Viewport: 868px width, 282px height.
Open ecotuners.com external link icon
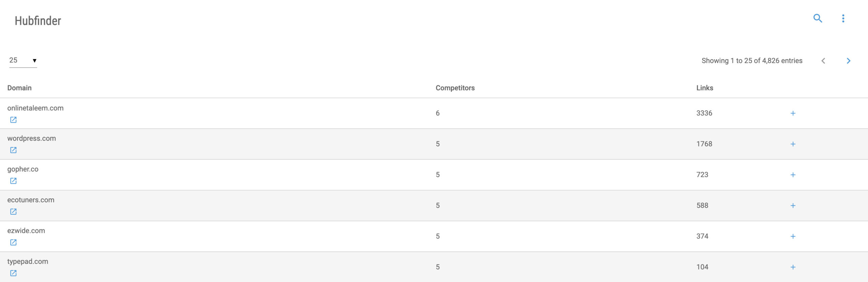(x=13, y=211)
